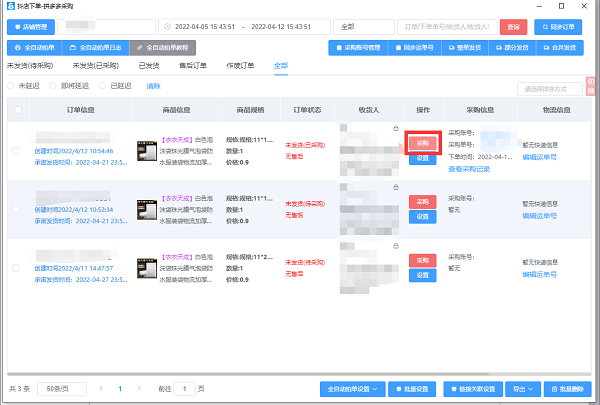Open the blurred shop selector beside 店铺管理
This screenshot has width=600, height=405.
pos(107,27)
